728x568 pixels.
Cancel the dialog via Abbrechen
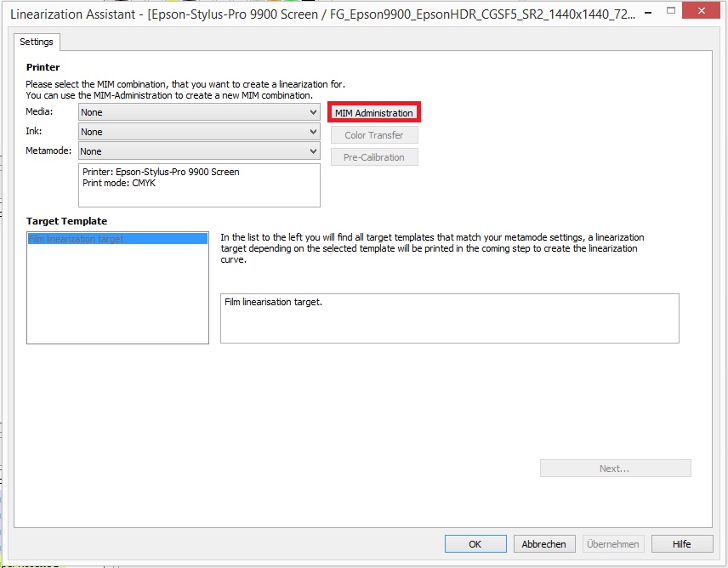544,543
